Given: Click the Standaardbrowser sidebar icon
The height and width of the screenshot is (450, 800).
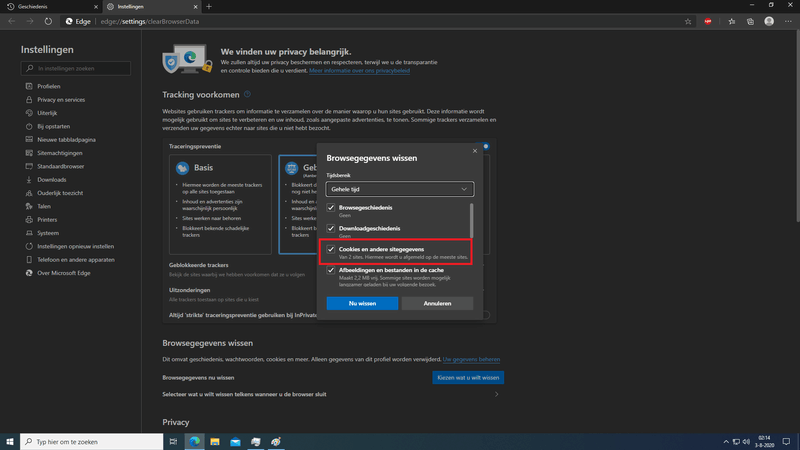Looking at the screenshot, I should pos(29,166).
